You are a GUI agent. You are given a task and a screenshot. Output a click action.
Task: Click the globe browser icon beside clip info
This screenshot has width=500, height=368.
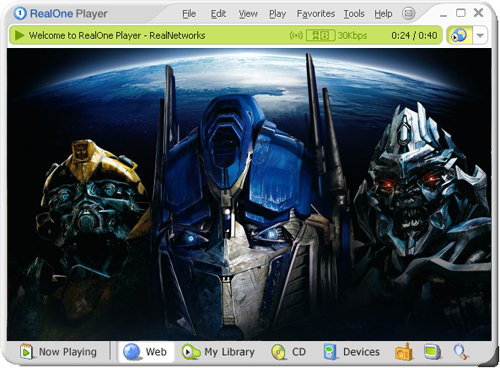[459, 35]
